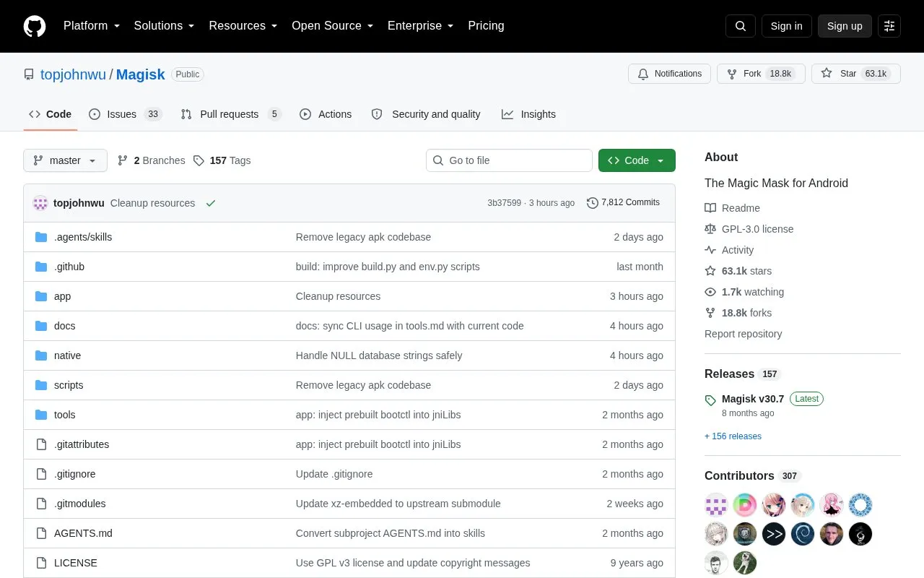Open the + 156 releases link

pyautogui.click(x=733, y=436)
